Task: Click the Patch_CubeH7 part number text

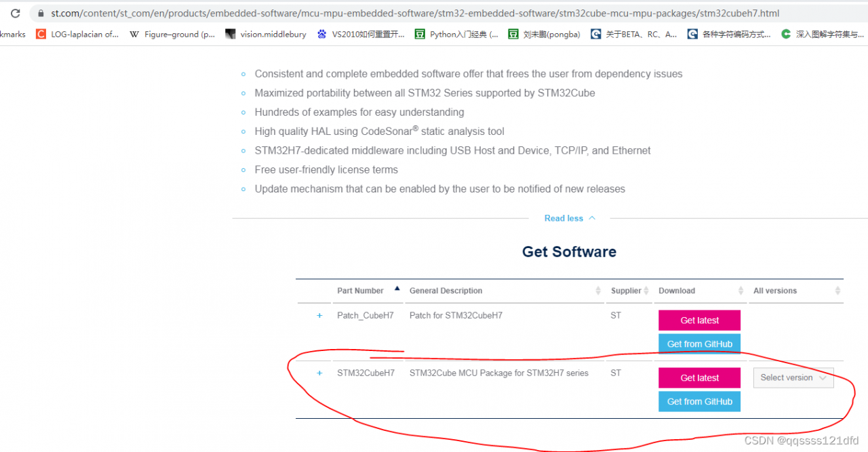Action: point(365,316)
